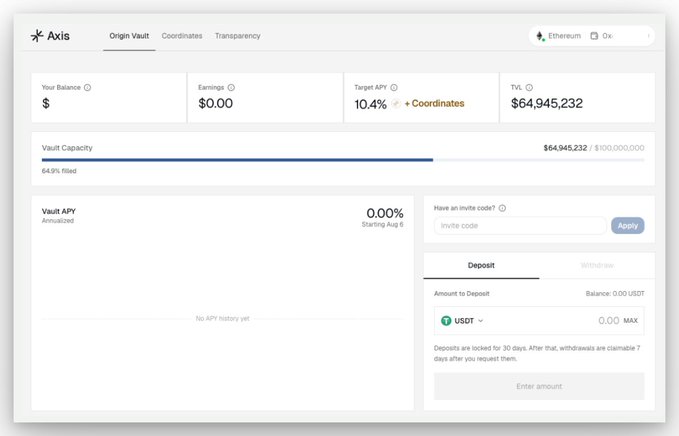Click the Vault Capacity progress bar

(343, 160)
